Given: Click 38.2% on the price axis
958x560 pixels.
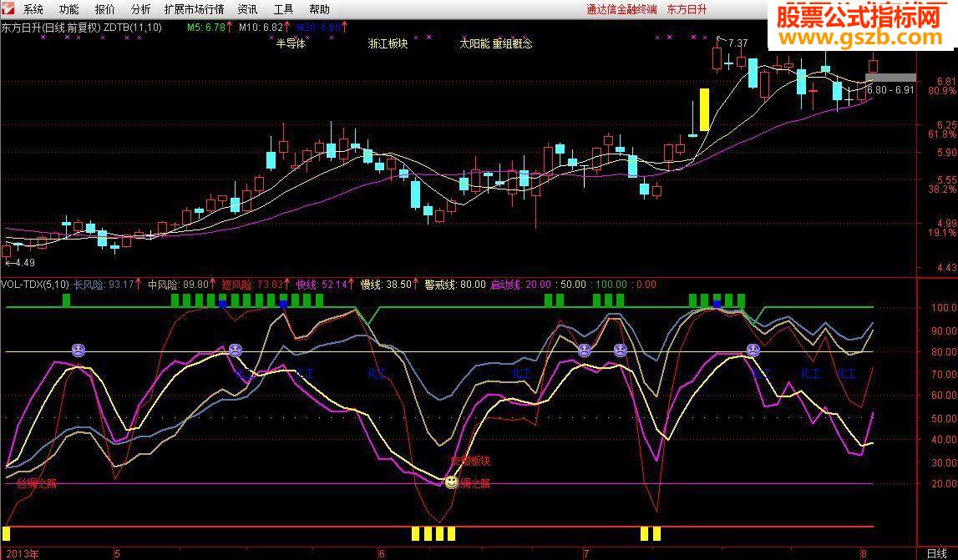Looking at the screenshot, I should coord(942,190).
